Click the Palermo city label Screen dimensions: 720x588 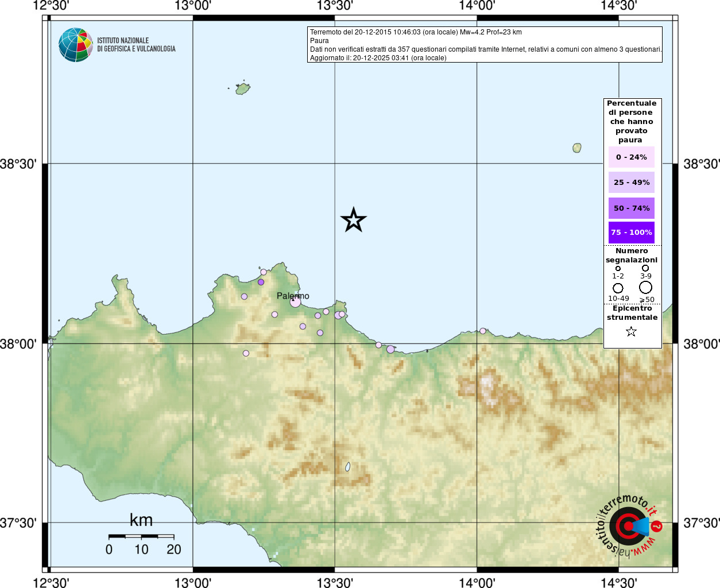(x=293, y=296)
